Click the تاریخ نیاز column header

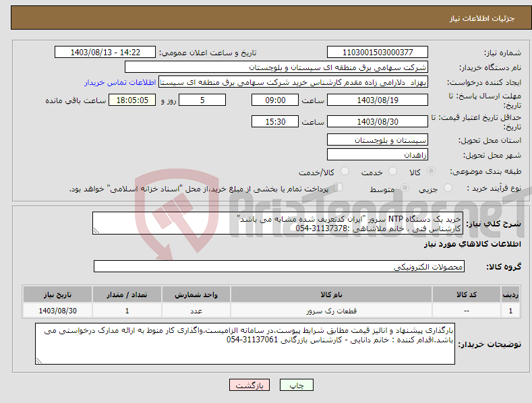click(58, 294)
